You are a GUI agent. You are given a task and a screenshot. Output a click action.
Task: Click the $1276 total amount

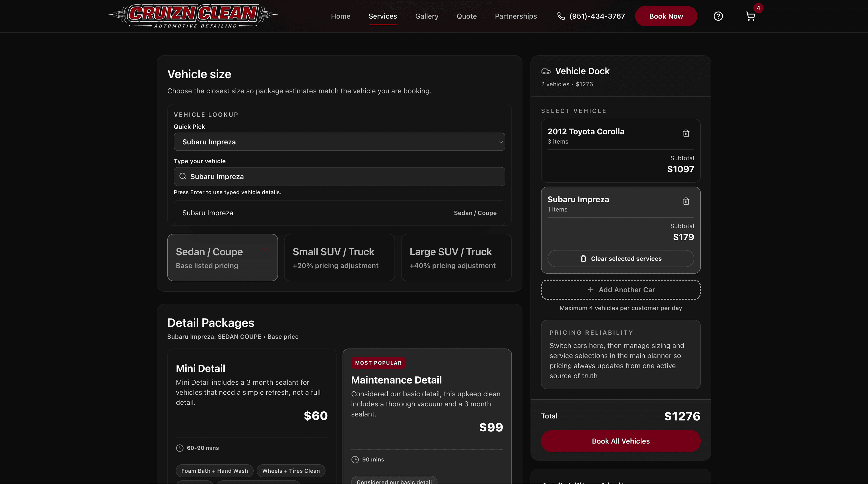coord(682,416)
